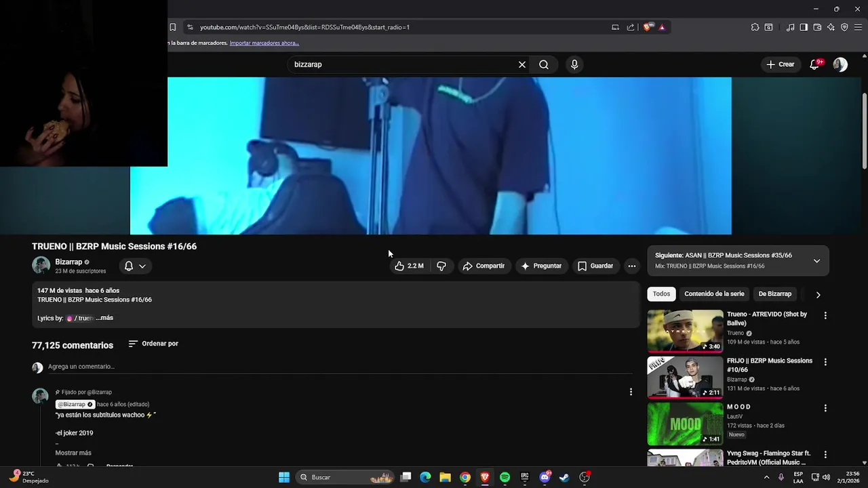This screenshot has width=868, height=488.
Task: Open the subscription notification bell dropdown
Action: tap(135, 266)
